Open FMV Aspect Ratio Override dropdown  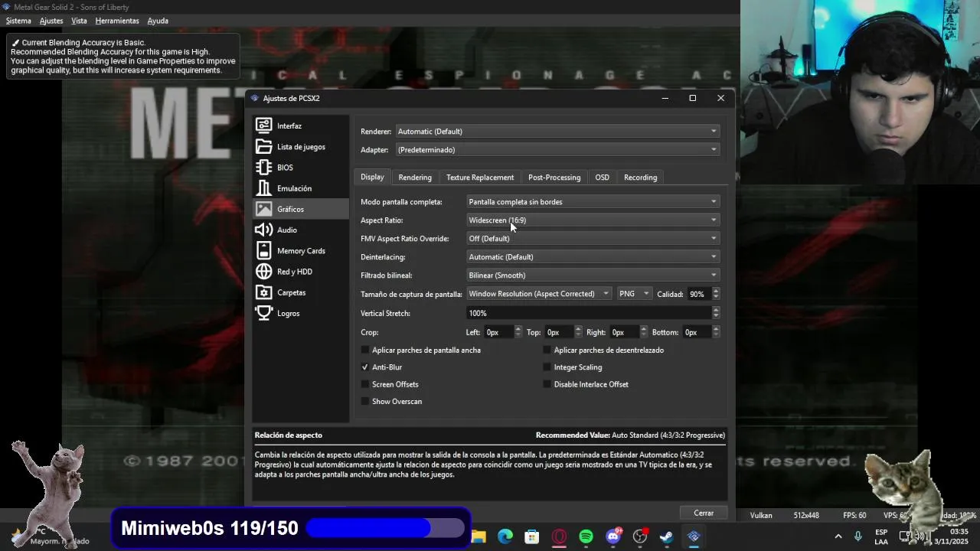[x=593, y=239]
